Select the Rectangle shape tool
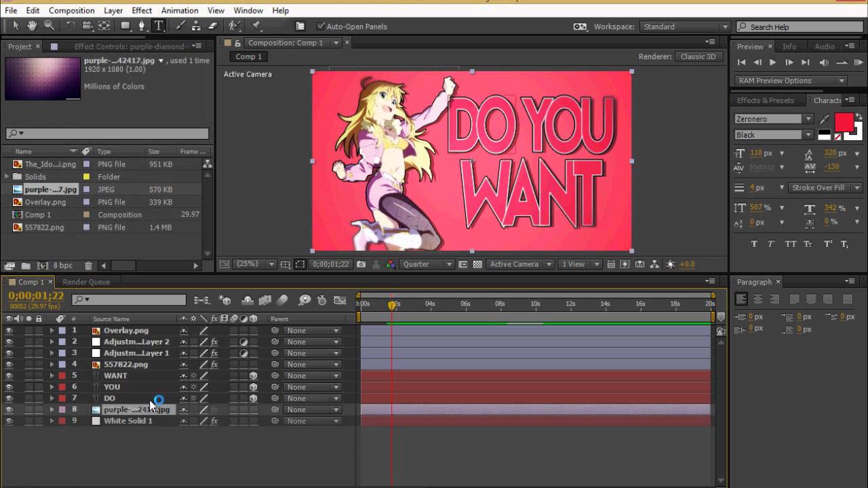Image resolution: width=868 pixels, height=488 pixels. pyautogui.click(x=125, y=26)
